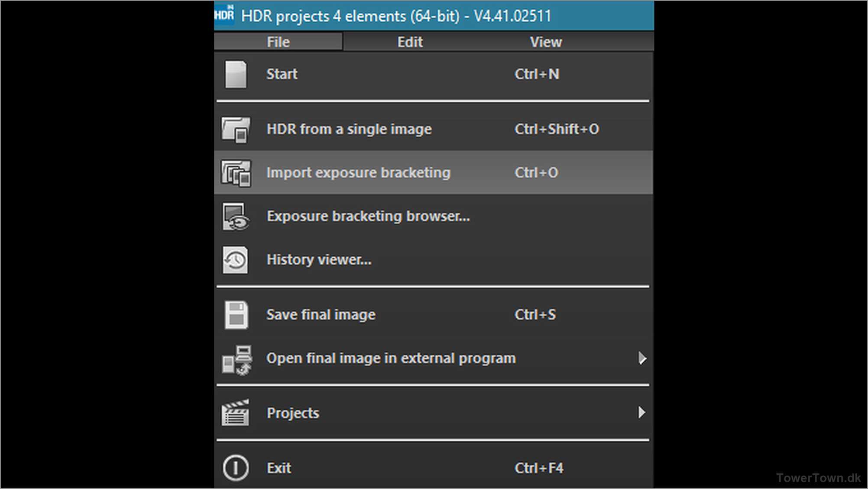Viewport: 868px width, 489px height.
Task: Expand the Open final image in external program submenu arrow
Action: tap(642, 358)
